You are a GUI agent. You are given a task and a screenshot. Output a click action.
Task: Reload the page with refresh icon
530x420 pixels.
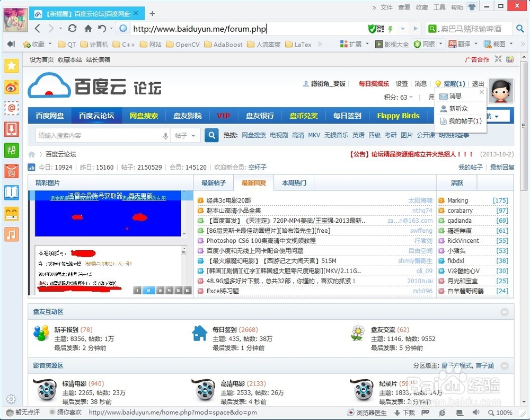[72, 29]
